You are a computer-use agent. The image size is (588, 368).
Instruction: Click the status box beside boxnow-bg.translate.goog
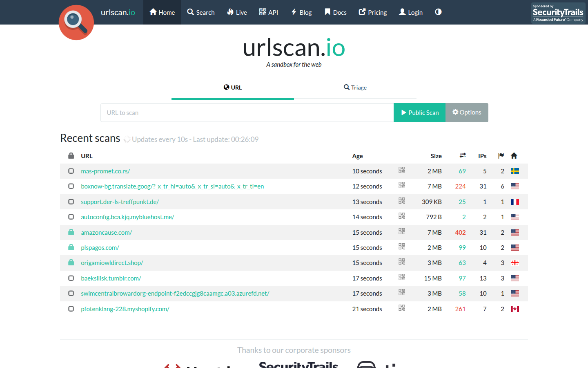(71, 186)
